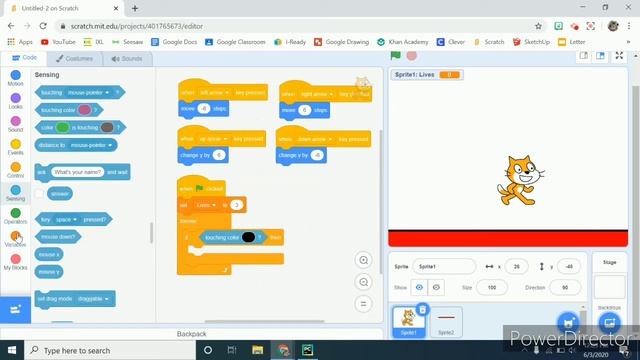The image size is (640, 360).
Task: Zoom out on the code workspace
Action: point(363,282)
